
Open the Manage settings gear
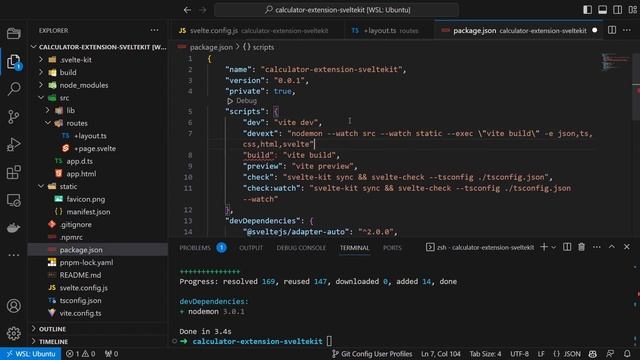[13, 333]
